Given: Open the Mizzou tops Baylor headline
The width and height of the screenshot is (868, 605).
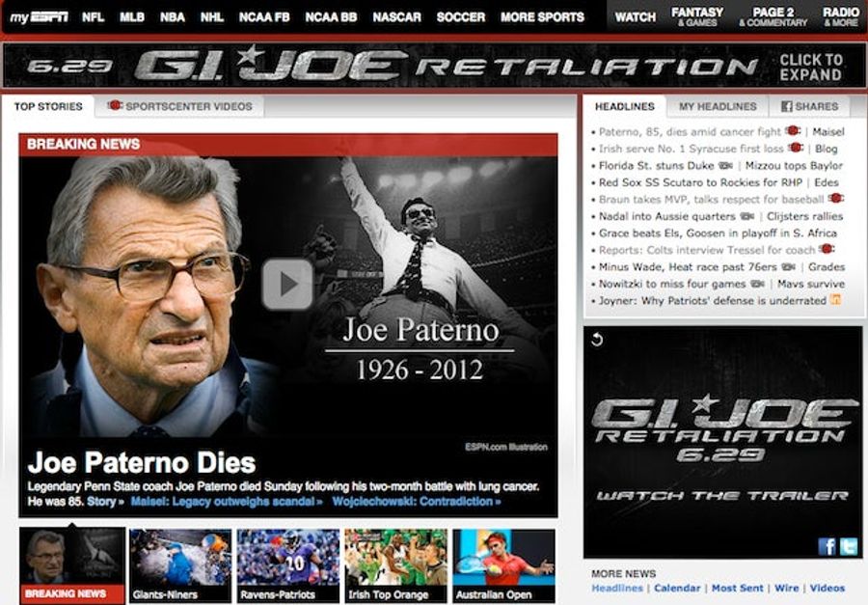Looking at the screenshot, I should pyautogui.click(x=794, y=166).
